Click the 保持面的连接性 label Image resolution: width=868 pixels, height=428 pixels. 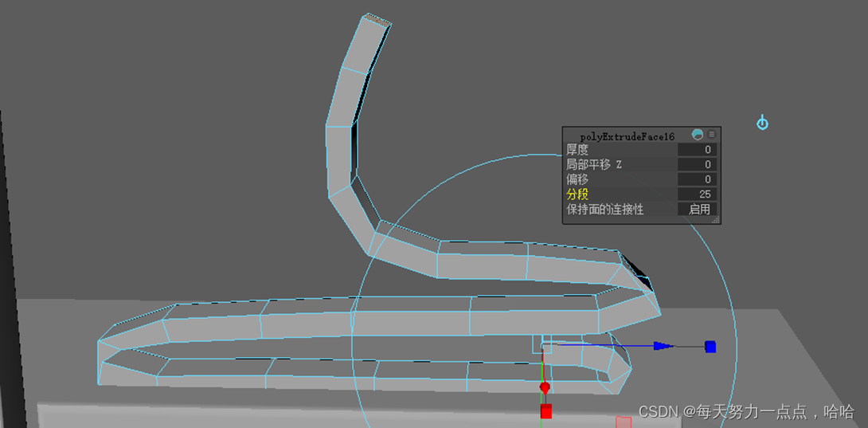(x=605, y=209)
